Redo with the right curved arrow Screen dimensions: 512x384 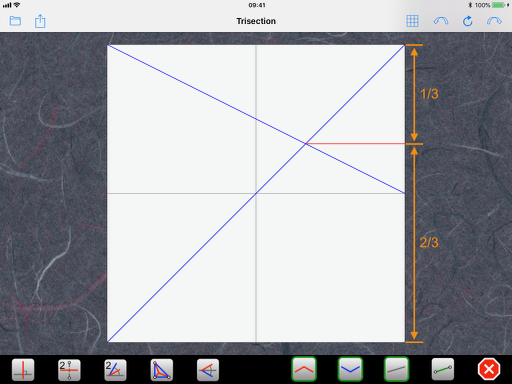point(494,21)
